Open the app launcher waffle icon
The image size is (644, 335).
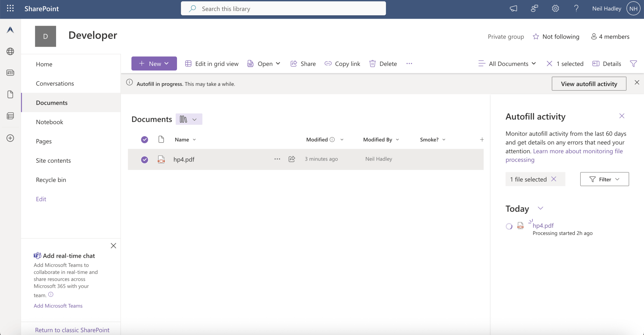[10, 8]
